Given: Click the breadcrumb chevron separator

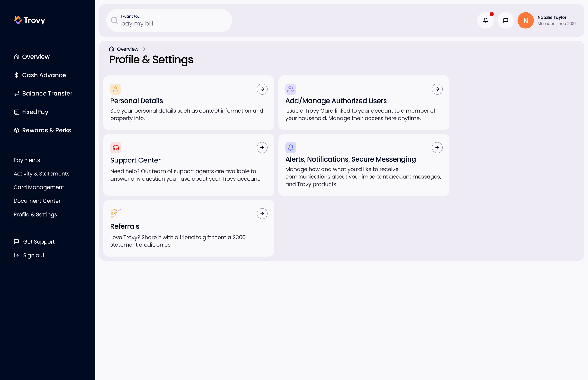Looking at the screenshot, I should (x=144, y=49).
